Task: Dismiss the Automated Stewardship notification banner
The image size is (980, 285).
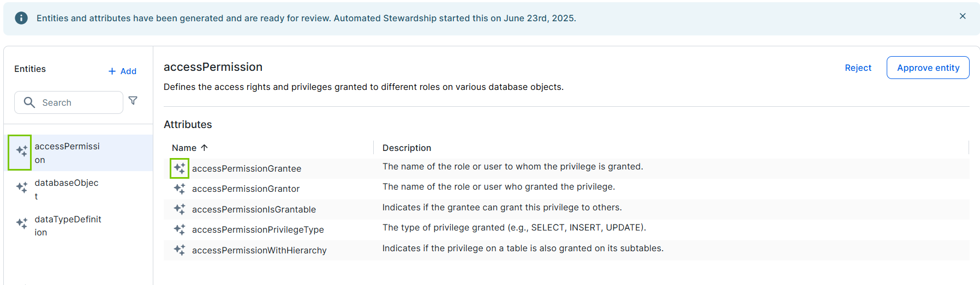Action: [x=963, y=16]
